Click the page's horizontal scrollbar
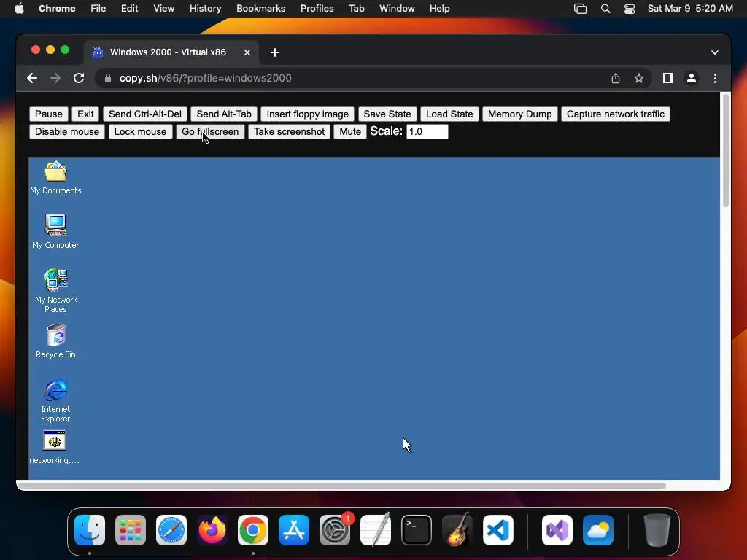Viewport: 747px width, 560px height. (341, 486)
